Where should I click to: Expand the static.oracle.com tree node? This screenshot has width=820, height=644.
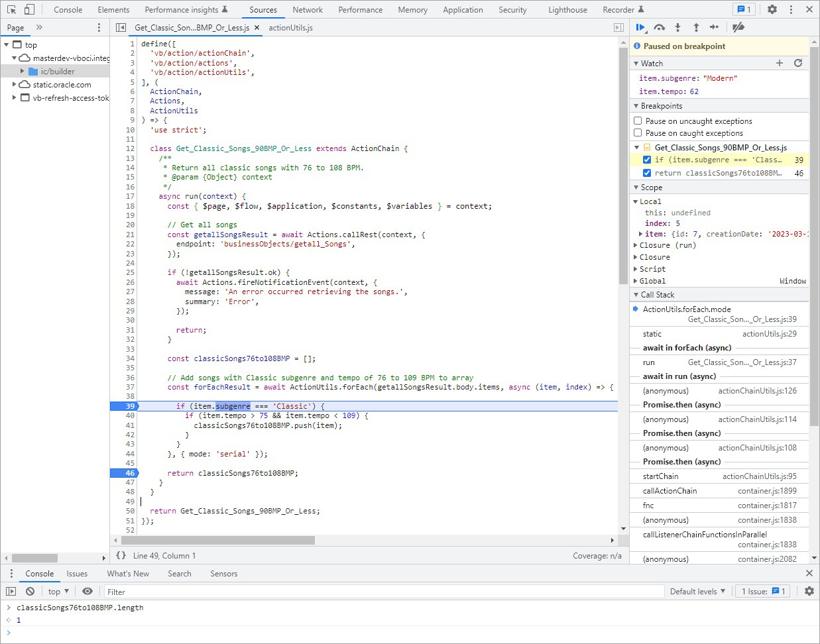pos(14,85)
